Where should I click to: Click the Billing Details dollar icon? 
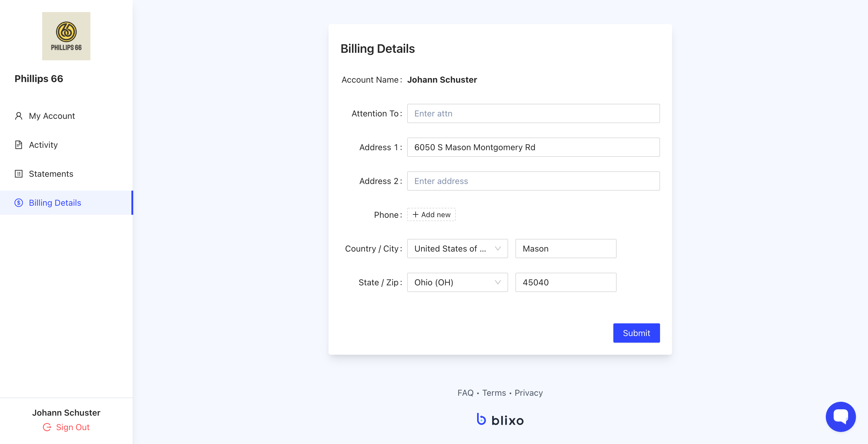coord(18,203)
